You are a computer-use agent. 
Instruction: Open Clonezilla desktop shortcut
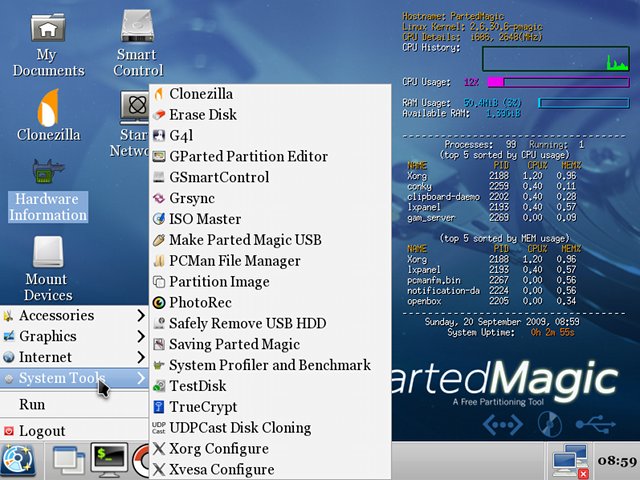point(48,116)
